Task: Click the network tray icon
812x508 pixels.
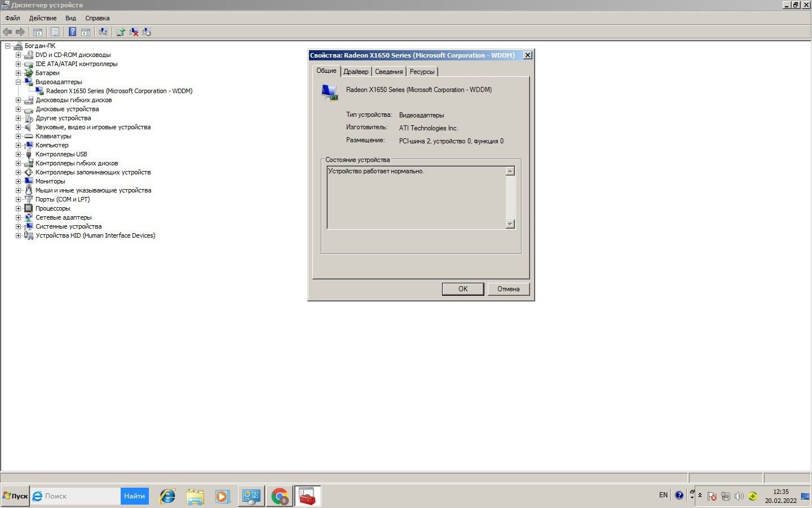Action: 726,497
